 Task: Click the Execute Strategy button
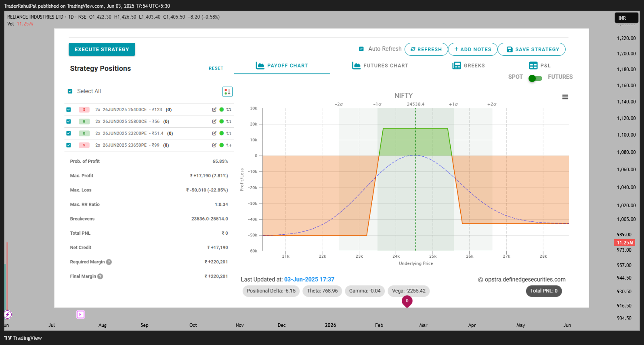[102, 49]
